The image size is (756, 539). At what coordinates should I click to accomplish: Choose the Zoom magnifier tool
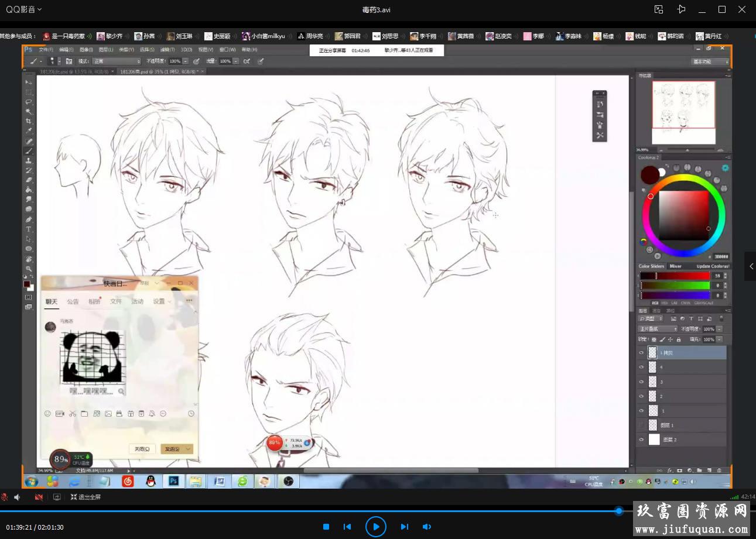coord(29,269)
